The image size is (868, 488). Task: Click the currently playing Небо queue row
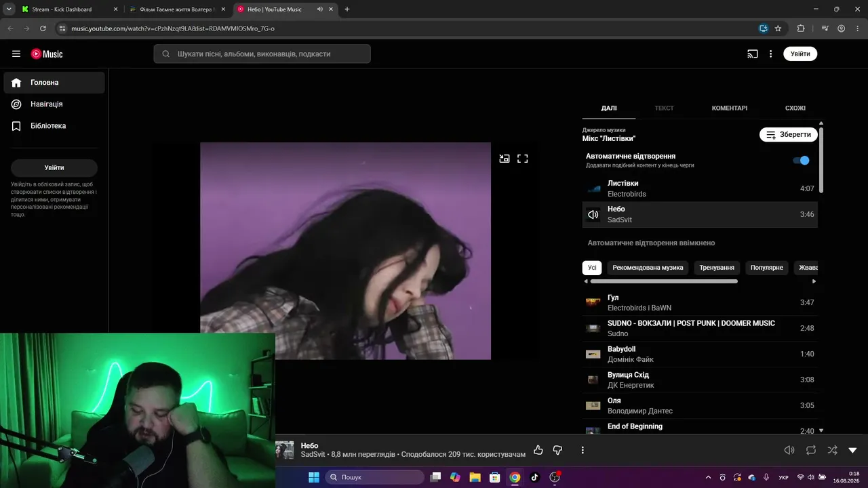pyautogui.click(x=700, y=214)
